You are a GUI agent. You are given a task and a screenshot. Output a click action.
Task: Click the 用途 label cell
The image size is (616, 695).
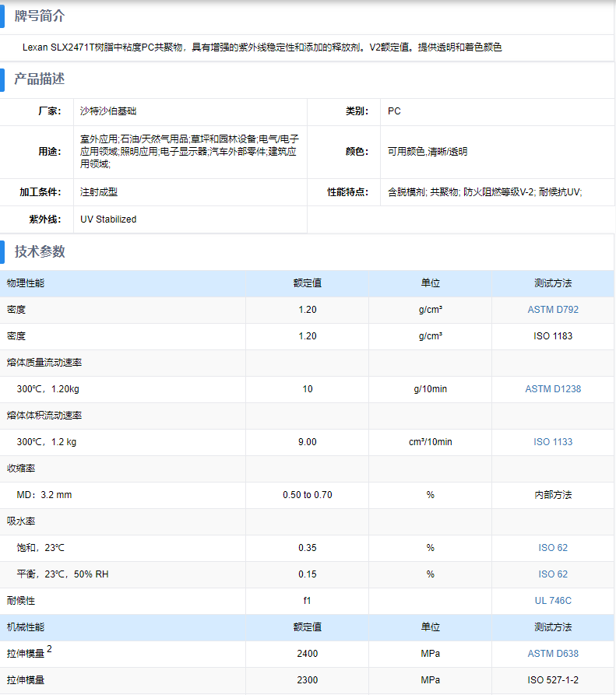pos(37,152)
